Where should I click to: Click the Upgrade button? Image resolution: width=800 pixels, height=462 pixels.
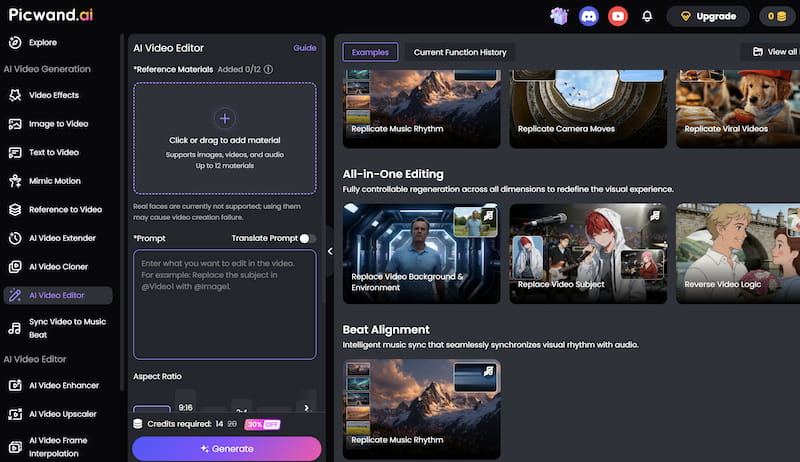pyautogui.click(x=708, y=16)
